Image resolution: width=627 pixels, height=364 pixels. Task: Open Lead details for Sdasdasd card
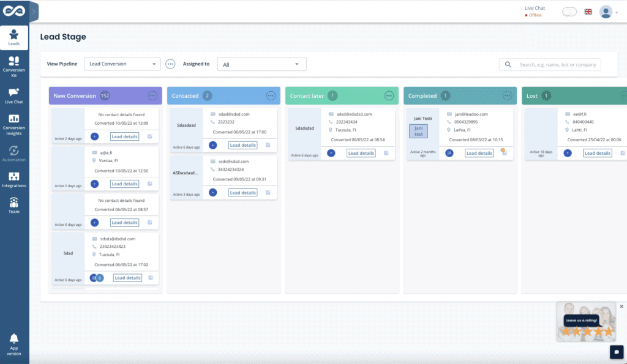click(x=242, y=145)
